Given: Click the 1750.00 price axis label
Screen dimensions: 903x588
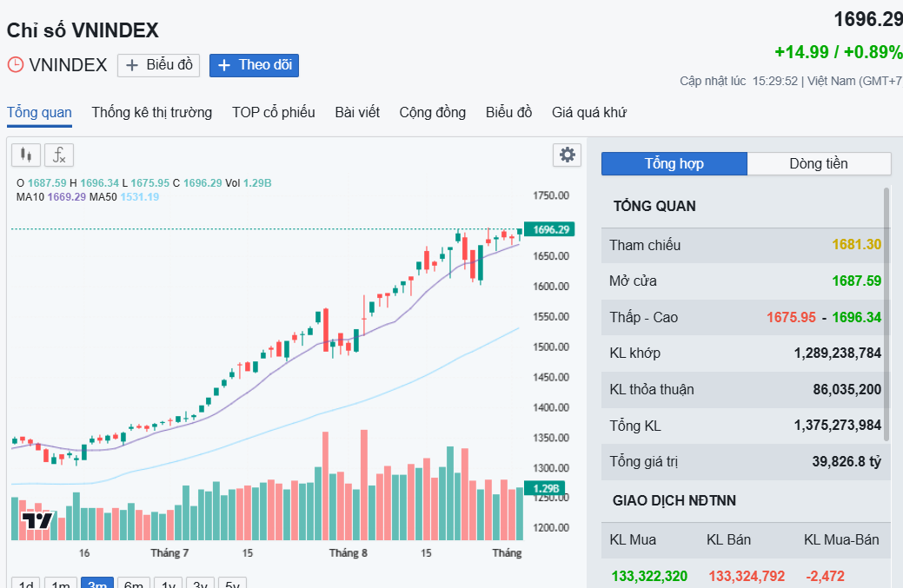Looking at the screenshot, I should click(551, 195).
